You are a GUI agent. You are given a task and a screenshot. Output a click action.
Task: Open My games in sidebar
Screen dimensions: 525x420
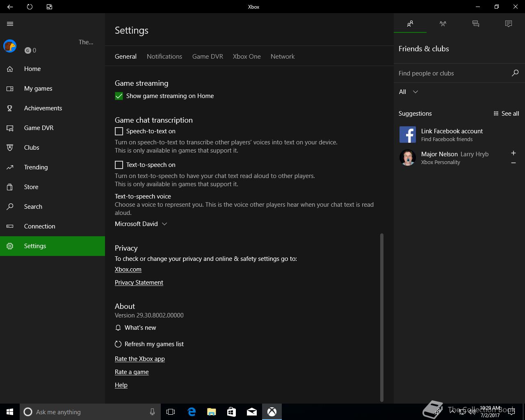[x=52, y=89]
